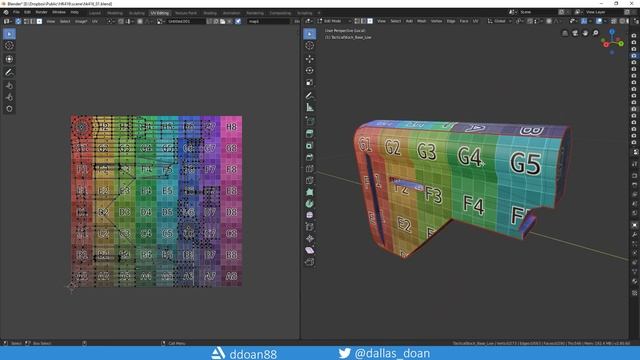Click the viewport pan hand gizmo
Image resolution: width=640 pixels, height=360 pixels.
click(585, 33)
